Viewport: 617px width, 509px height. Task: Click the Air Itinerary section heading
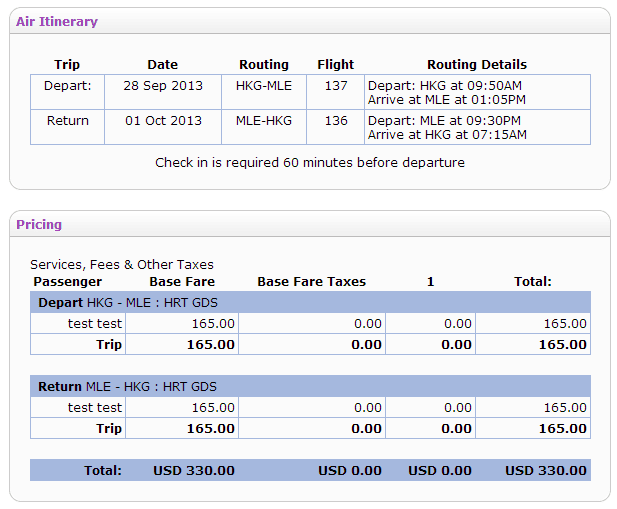click(x=57, y=21)
